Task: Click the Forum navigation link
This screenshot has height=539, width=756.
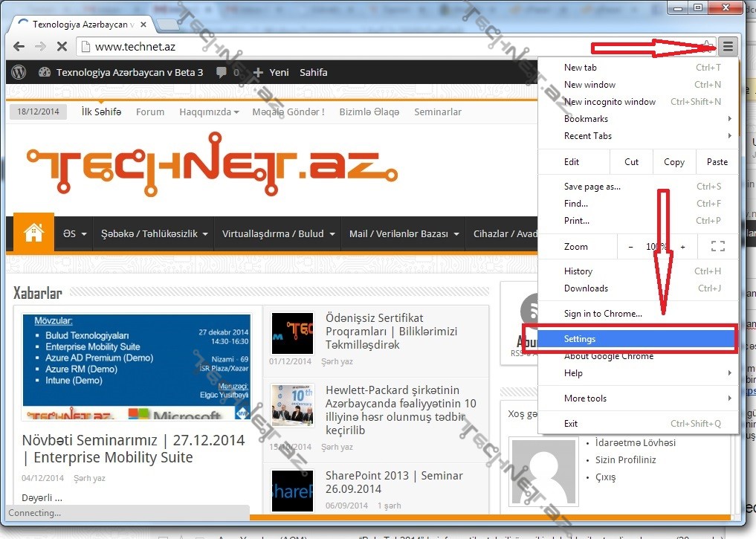Action: (x=150, y=112)
